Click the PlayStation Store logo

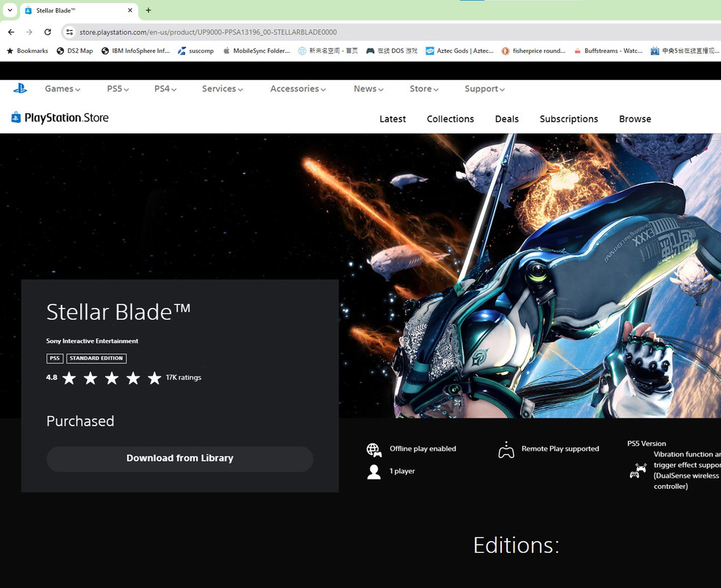coord(60,118)
